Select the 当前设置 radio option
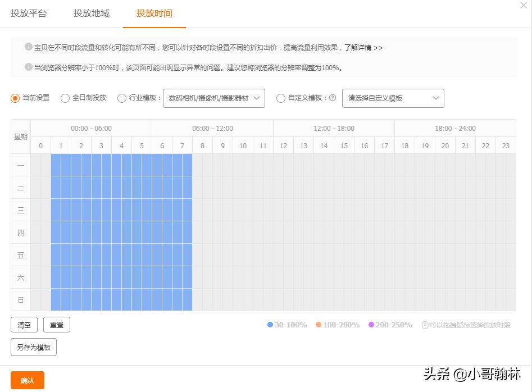This screenshot has height=392, width=532. point(15,98)
